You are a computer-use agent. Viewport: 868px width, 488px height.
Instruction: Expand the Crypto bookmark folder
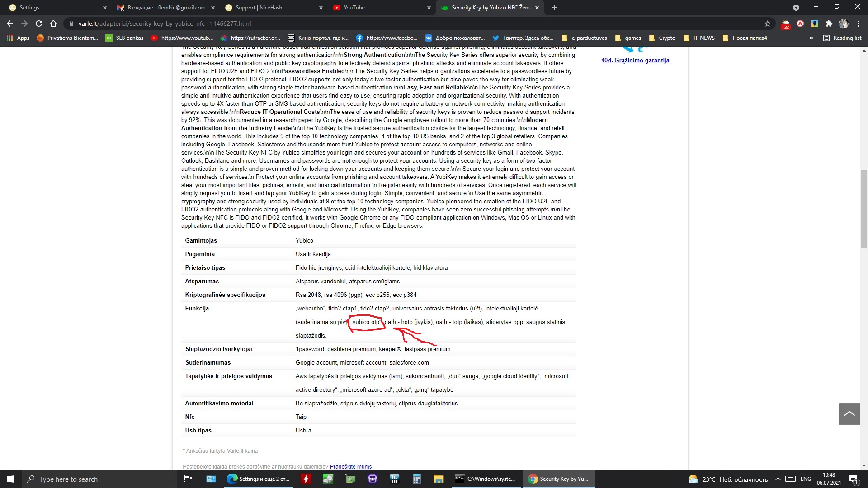pos(662,38)
